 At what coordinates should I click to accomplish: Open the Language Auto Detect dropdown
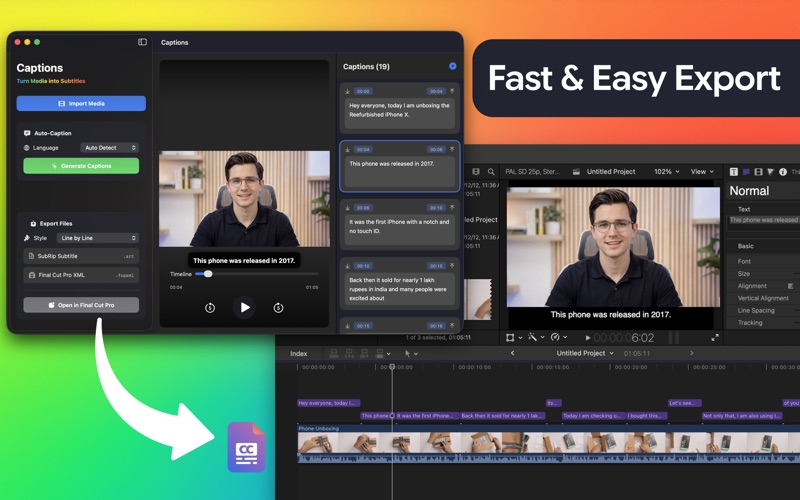click(110, 148)
